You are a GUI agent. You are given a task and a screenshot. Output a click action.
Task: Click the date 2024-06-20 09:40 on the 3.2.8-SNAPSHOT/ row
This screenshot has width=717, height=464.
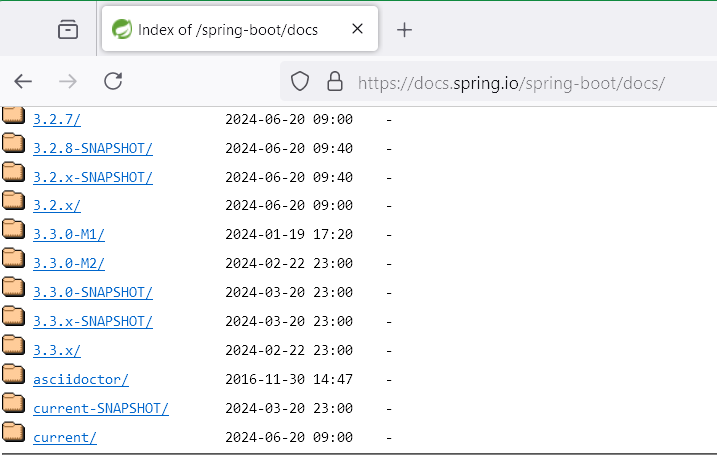point(289,148)
